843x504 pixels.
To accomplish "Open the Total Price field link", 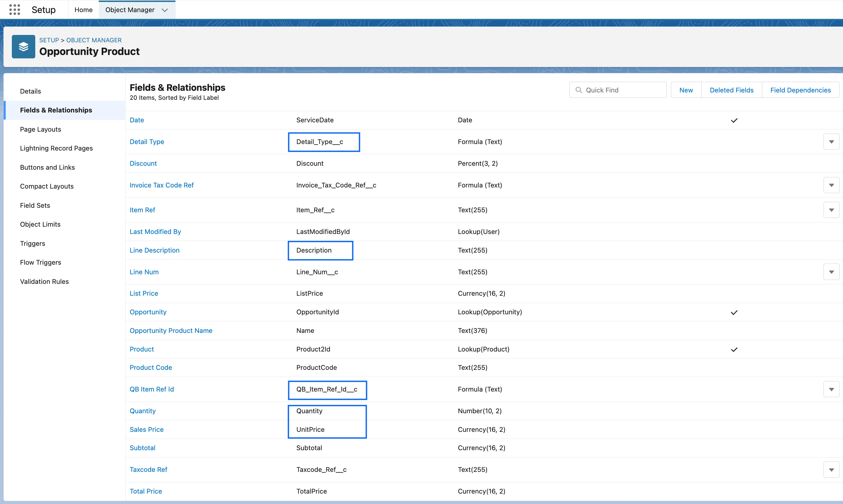I will click(x=146, y=491).
